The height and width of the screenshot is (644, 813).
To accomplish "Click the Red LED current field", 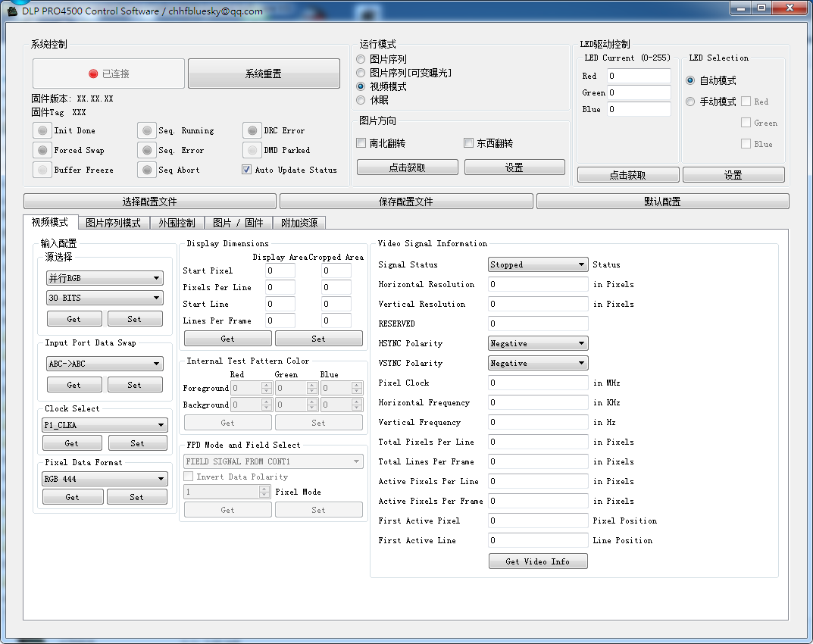I will click(639, 77).
